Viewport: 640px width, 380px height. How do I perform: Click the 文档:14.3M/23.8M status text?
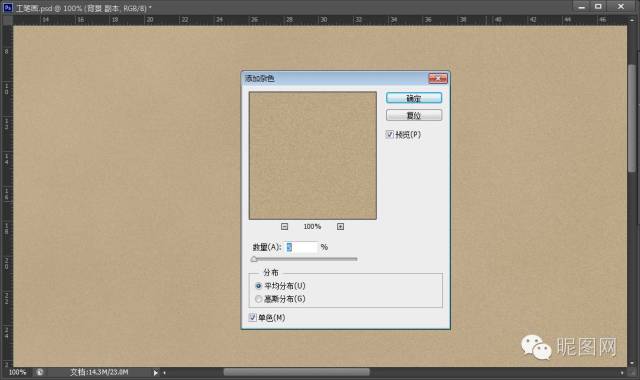[x=99, y=372]
